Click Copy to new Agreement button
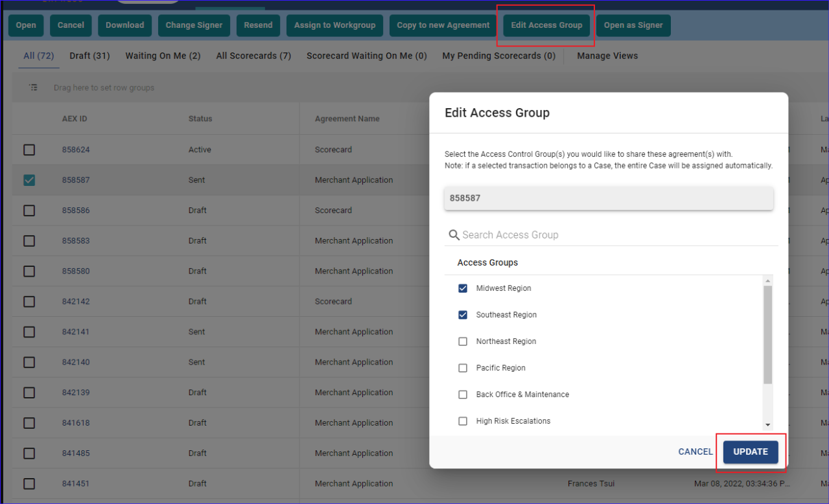The height and width of the screenshot is (504, 829). pyautogui.click(x=443, y=25)
